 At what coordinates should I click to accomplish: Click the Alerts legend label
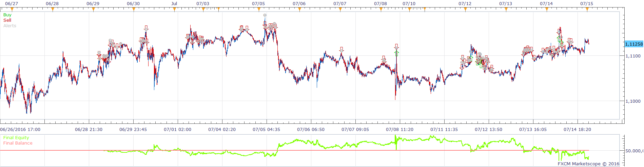click(10, 26)
